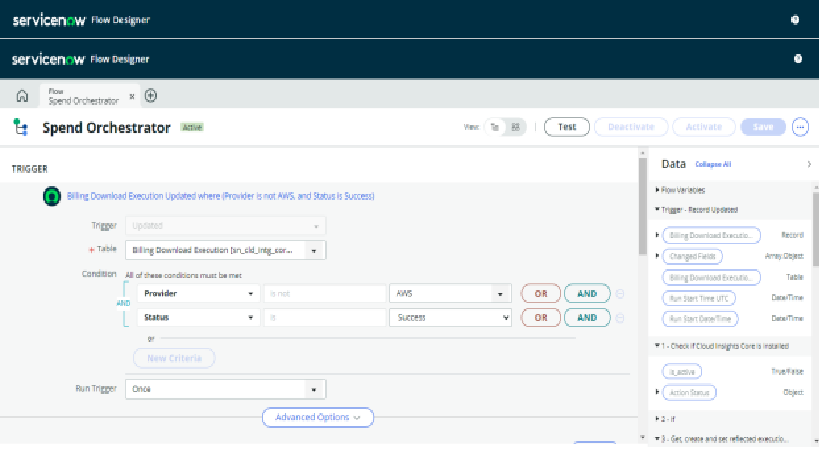The width and height of the screenshot is (819, 460).
Task: Expand the Action Status pill arrow
Action: [x=658, y=392]
